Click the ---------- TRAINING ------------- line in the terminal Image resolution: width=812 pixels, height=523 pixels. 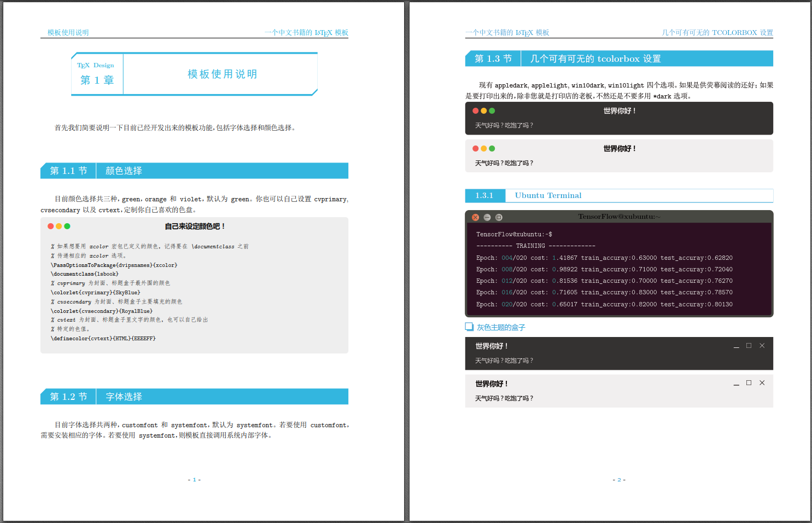point(535,246)
